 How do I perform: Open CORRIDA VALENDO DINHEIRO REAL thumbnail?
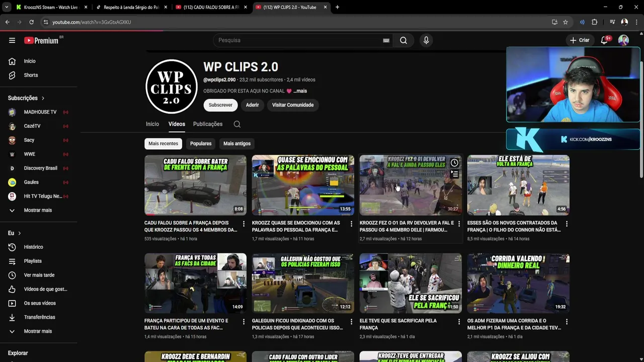518,283
